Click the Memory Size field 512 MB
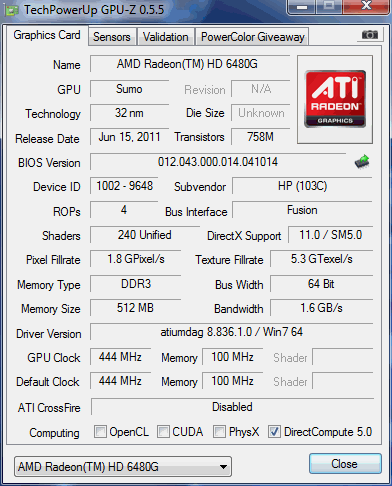Image resolution: width=392 pixels, height=486 pixels. [136, 308]
